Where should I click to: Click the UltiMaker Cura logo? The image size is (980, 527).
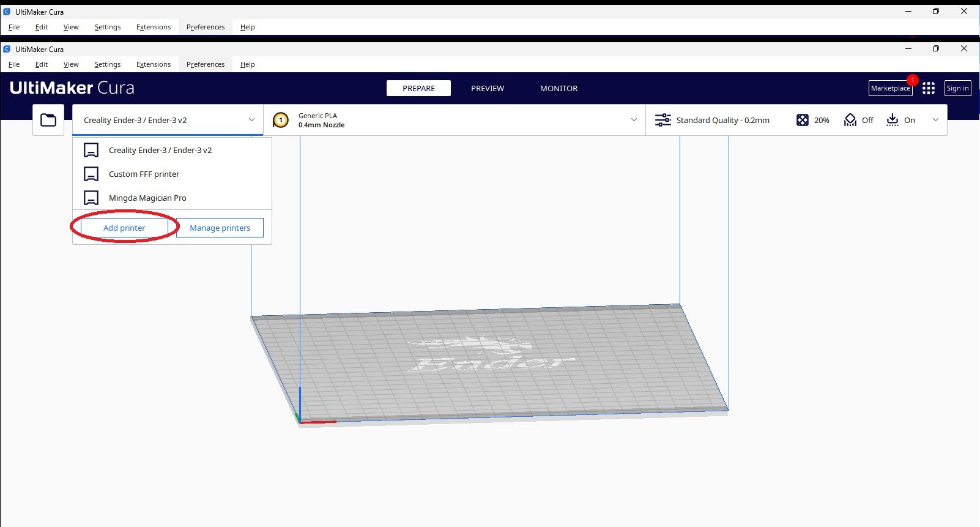[72, 88]
